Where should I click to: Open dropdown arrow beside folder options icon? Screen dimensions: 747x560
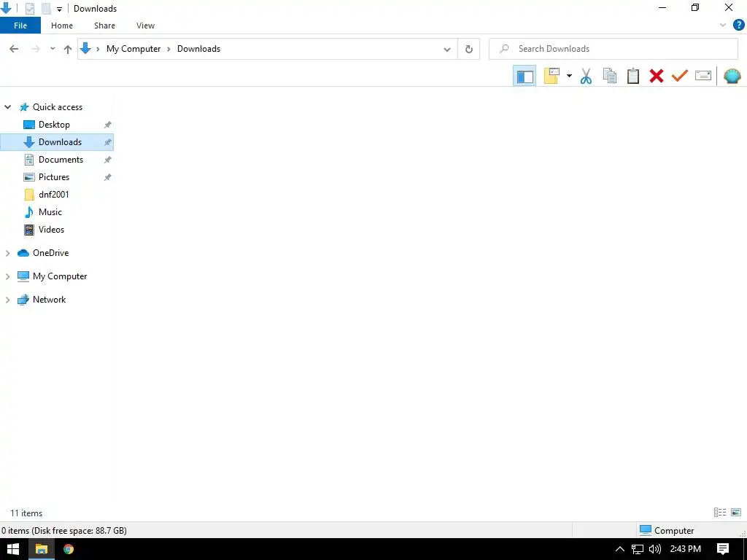point(569,76)
